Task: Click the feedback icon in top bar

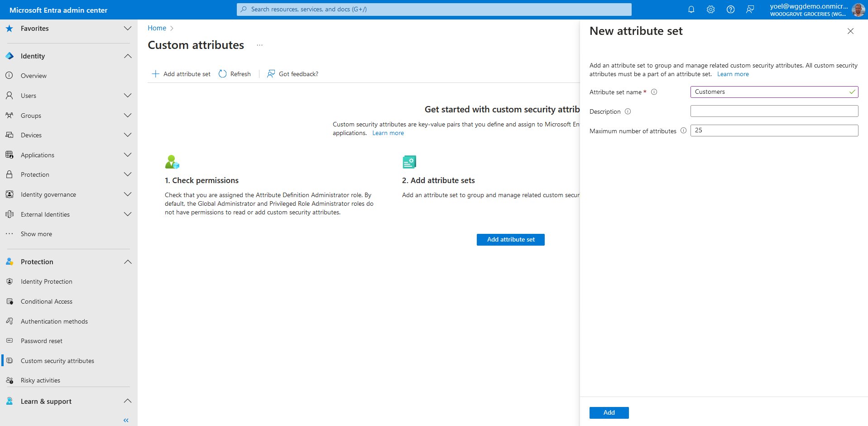Action: click(750, 10)
